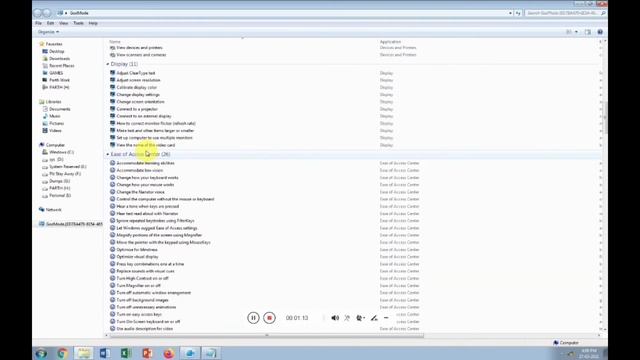Viewport: 640px width, 360px height.
Task: Open View devices and printers
Action: [x=139, y=48]
